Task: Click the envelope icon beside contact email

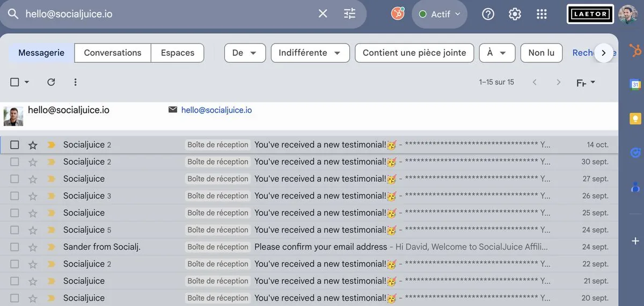Action: click(173, 110)
